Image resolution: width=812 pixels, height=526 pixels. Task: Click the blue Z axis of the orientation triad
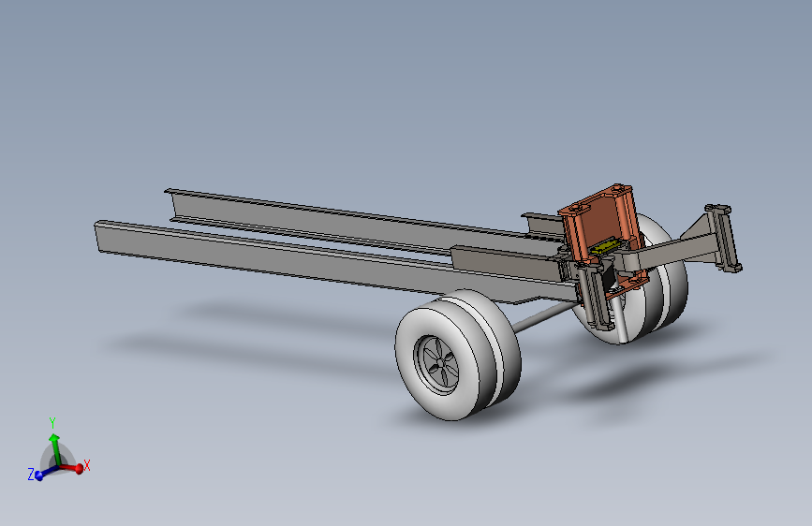(45, 473)
